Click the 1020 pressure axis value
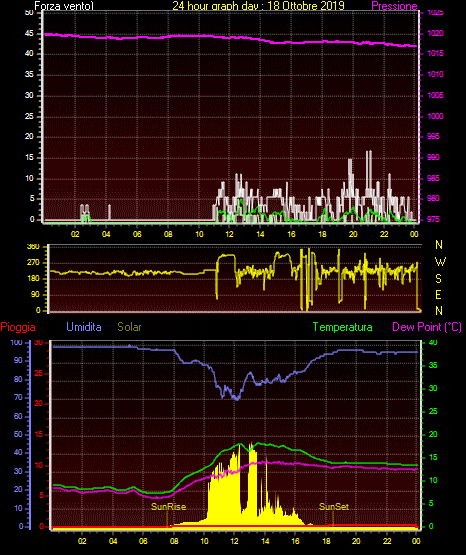The width and height of the screenshot is (466, 555). 435,33
